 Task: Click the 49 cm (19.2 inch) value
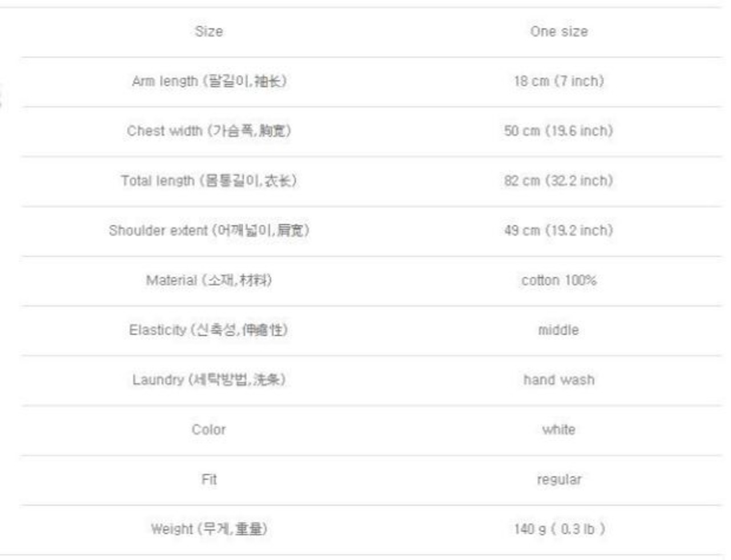[559, 231]
